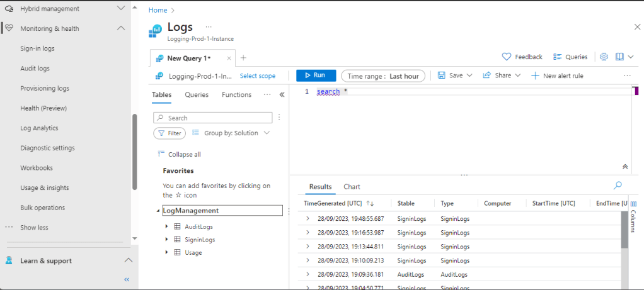Collapse the left menu with double chevron
Image resolution: width=644 pixels, height=290 pixels.
coord(127,279)
